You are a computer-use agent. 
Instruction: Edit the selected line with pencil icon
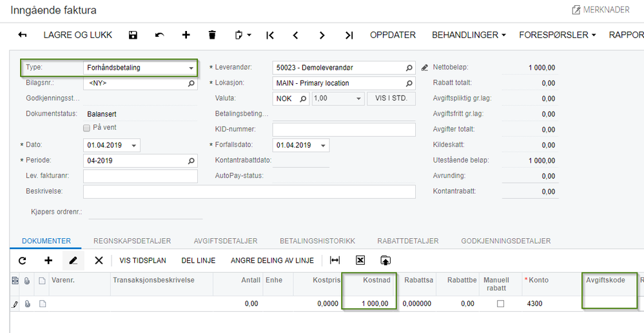[73, 260]
